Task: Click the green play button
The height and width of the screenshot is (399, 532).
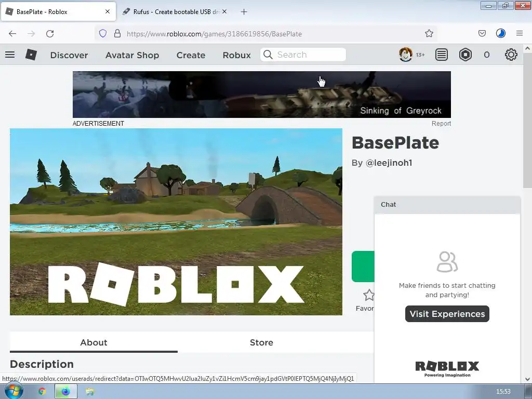Action: [363, 267]
